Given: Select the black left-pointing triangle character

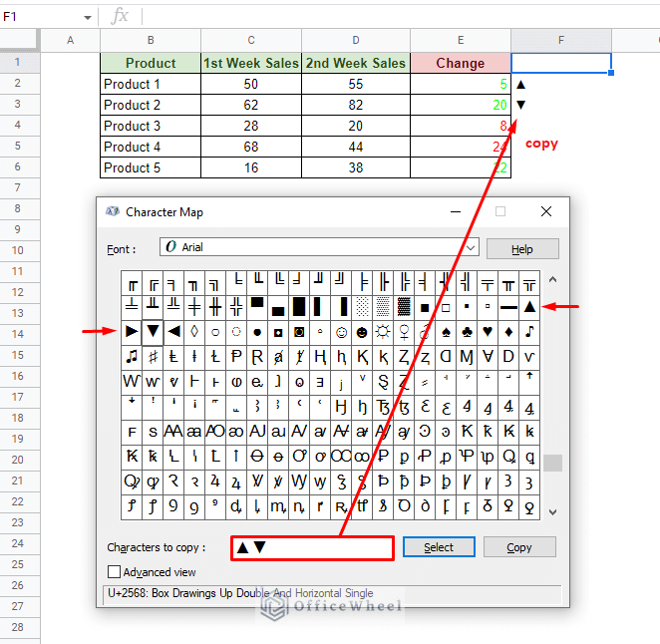Looking at the screenshot, I should (x=173, y=332).
